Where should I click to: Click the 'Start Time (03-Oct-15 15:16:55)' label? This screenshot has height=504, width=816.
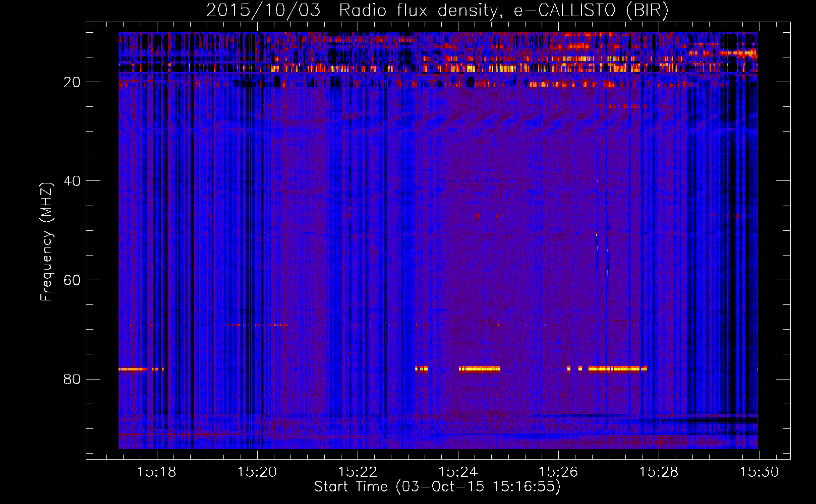click(437, 487)
